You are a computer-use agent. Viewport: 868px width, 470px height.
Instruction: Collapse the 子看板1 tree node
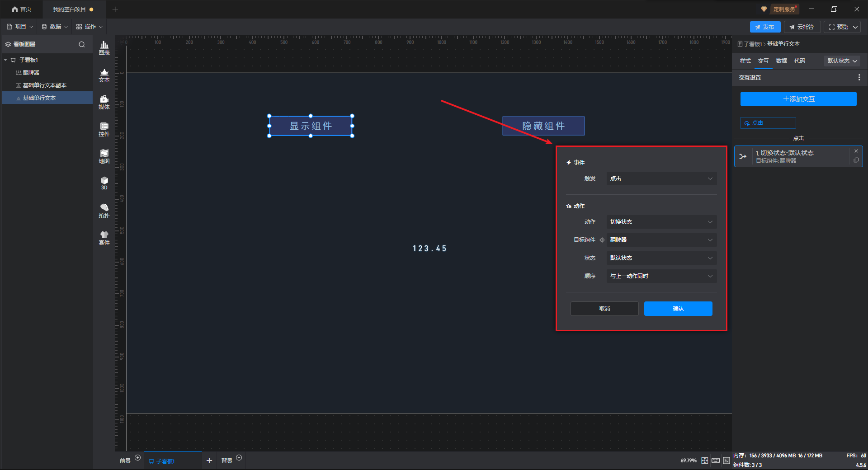point(5,60)
